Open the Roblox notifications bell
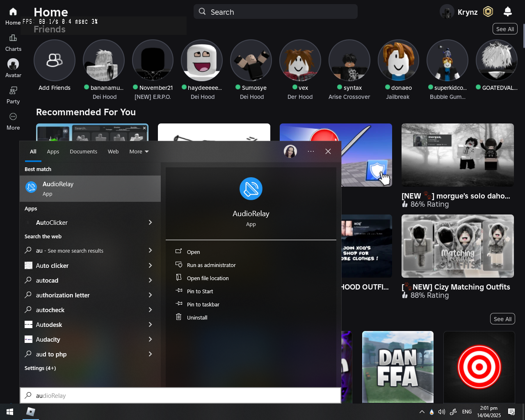The width and height of the screenshot is (525, 420). point(508,12)
